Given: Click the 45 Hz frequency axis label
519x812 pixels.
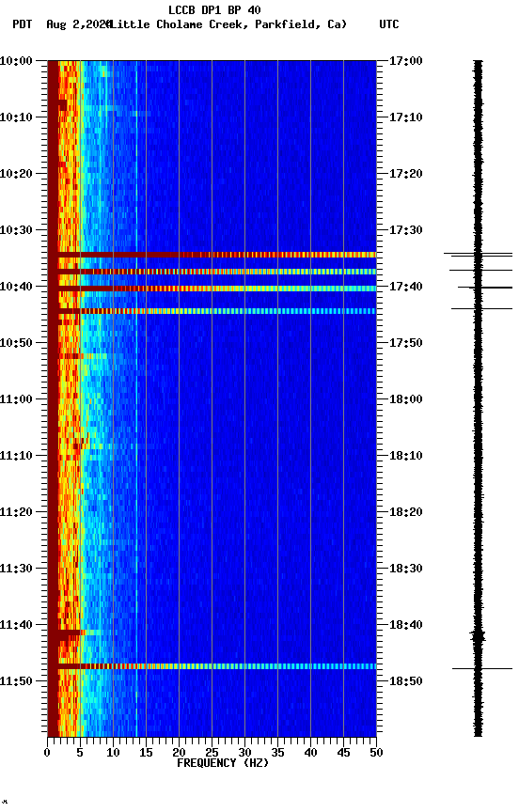Looking at the screenshot, I should click(x=343, y=753).
